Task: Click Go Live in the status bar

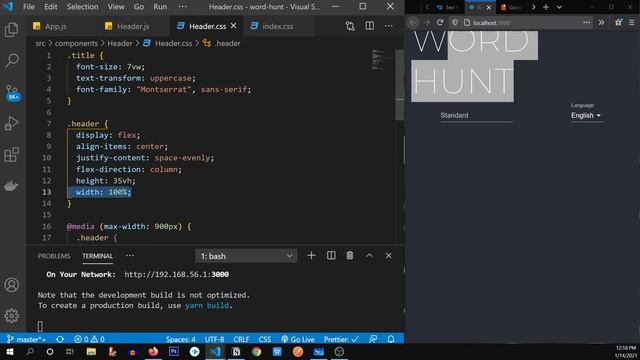Action: coord(298,339)
